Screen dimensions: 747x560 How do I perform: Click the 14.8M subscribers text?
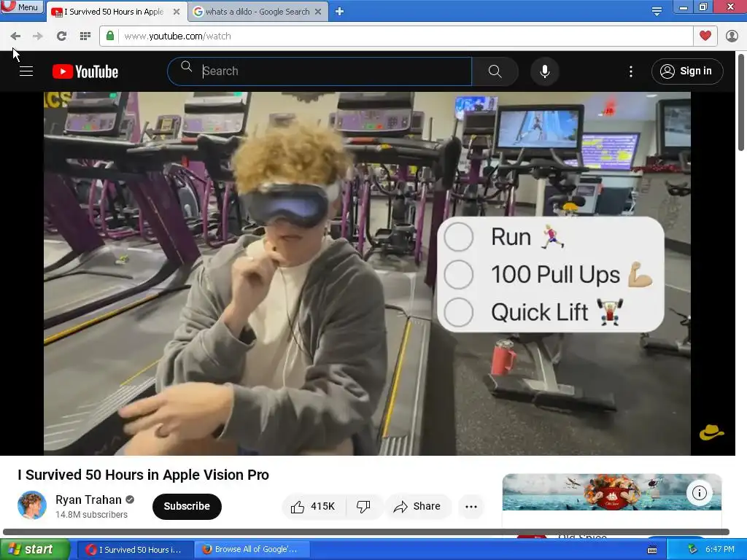click(x=91, y=515)
